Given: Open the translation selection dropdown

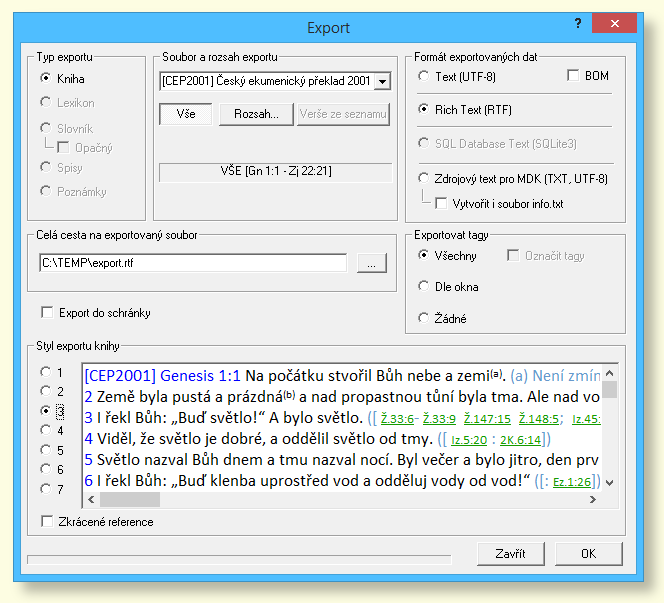Looking at the screenshot, I should pos(381,80).
